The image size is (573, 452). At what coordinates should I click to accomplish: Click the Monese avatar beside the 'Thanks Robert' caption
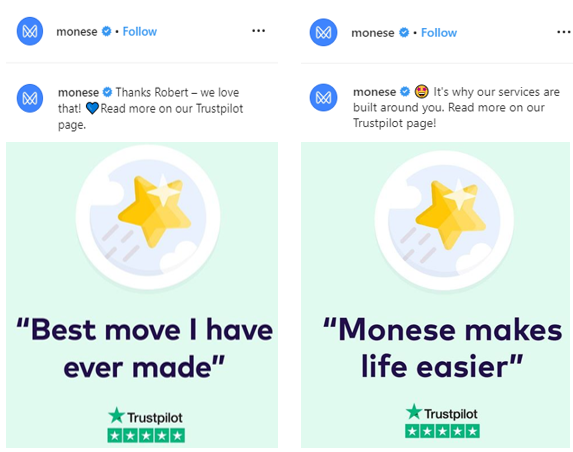pyautogui.click(x=30, y=98)
